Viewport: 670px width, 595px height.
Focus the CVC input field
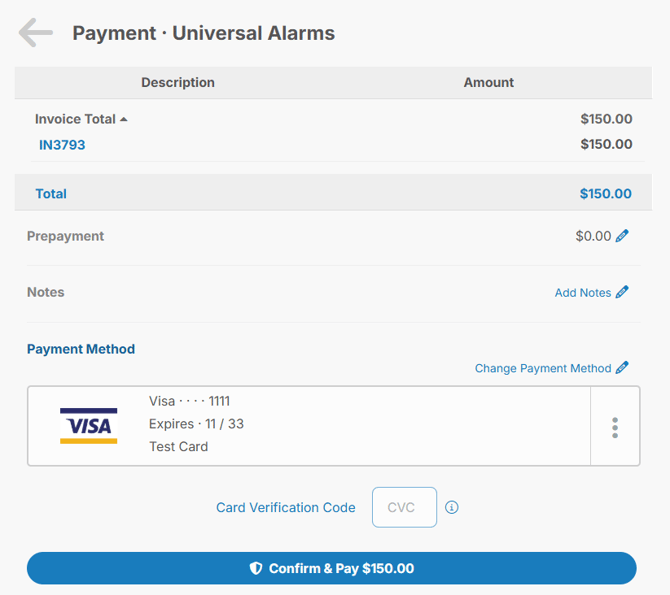(404, 507)
